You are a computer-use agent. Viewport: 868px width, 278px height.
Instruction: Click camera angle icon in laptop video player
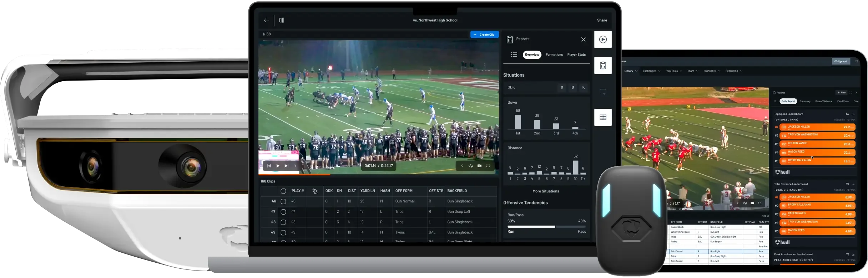pos(479,166)
